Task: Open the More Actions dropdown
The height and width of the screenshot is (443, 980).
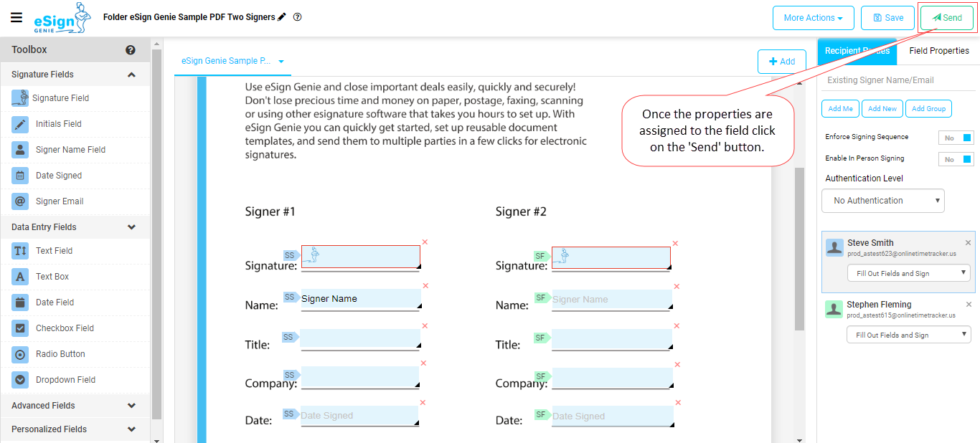Action: tap(813, 18)
